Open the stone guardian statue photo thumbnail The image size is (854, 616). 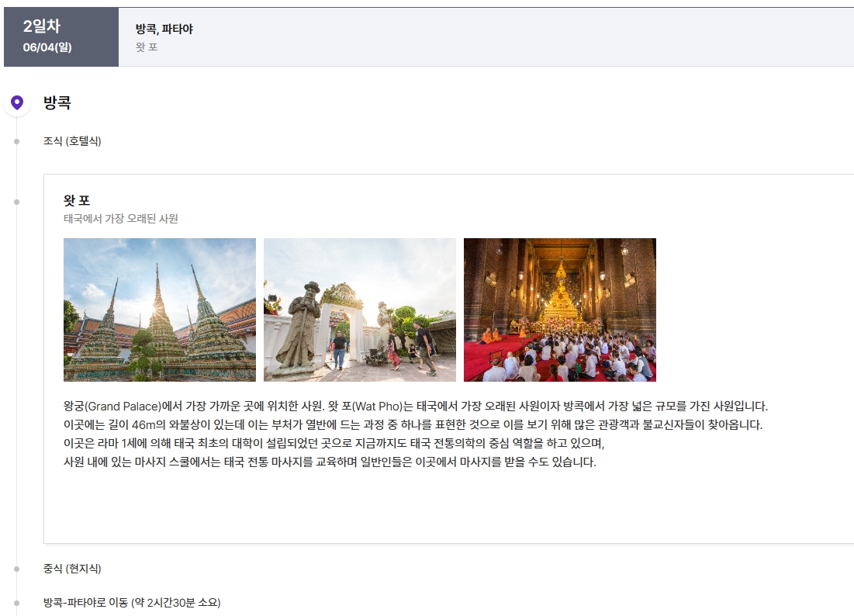pos(359,310)
